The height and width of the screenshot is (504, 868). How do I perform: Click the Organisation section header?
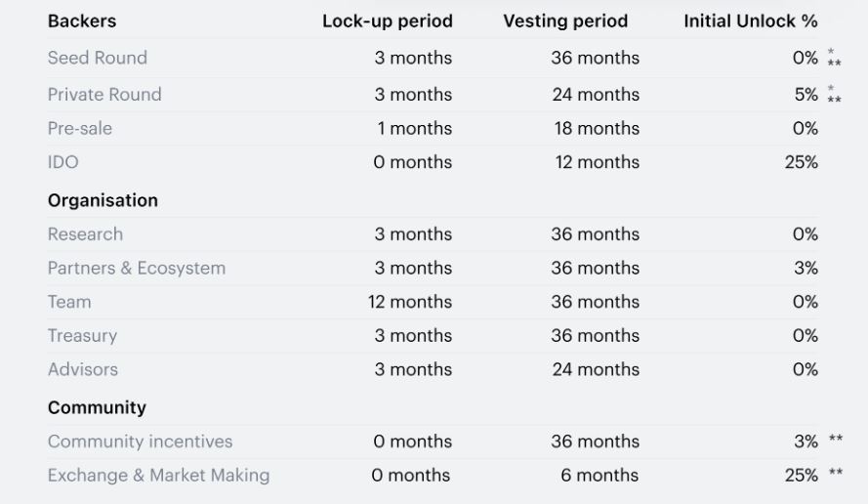tap(103, 200)
